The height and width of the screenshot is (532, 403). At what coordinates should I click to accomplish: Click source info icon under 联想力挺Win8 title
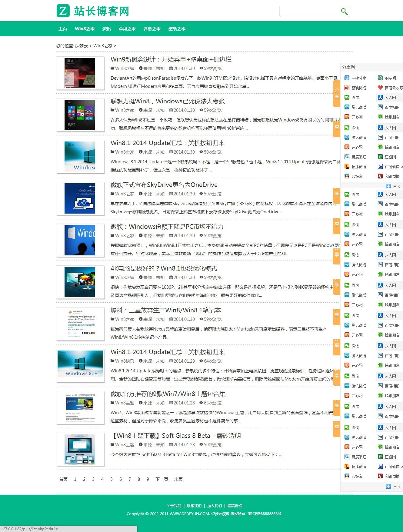click(141, 110)
